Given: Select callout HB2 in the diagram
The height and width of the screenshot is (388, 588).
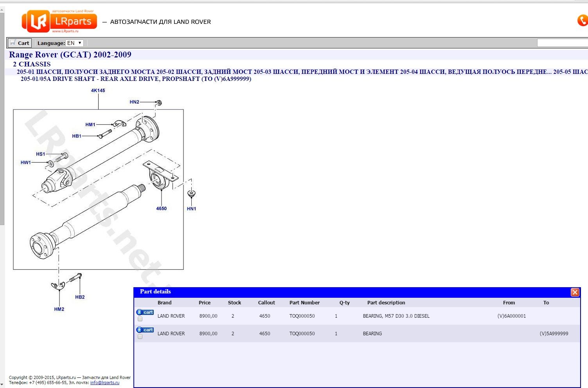Looking at the screenshot, I should click(x=80, y=297).
